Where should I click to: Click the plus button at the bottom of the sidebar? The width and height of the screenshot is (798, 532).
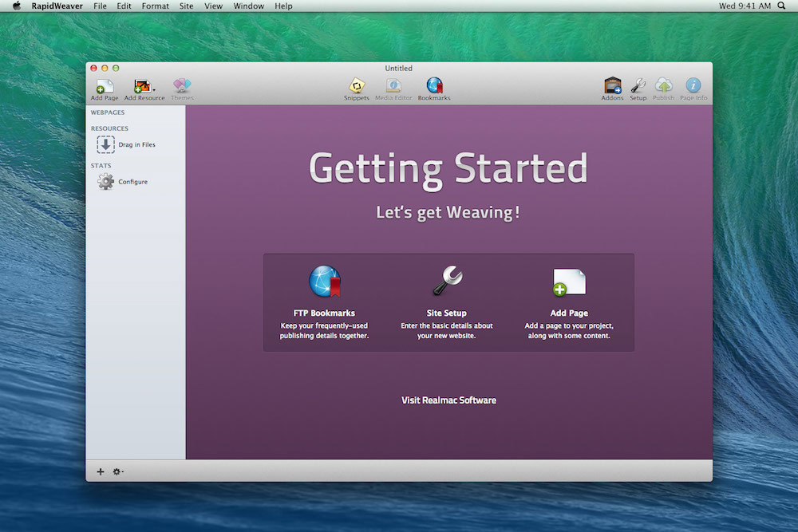click(x=101, y=471)
